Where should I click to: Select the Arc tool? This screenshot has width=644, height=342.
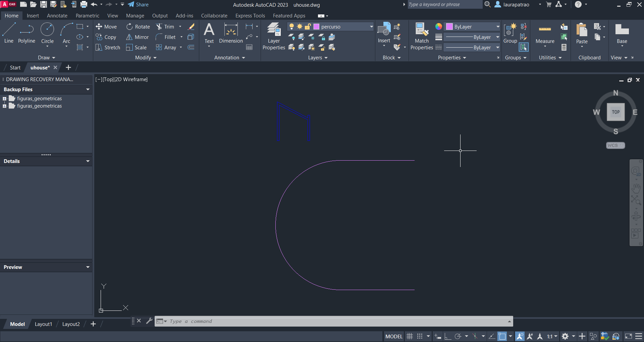coord(66,33)
